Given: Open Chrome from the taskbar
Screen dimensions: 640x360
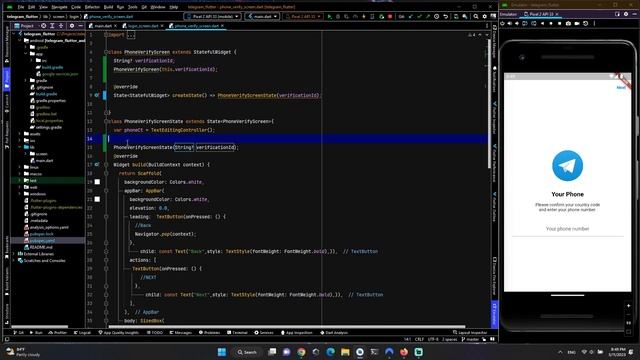Looking at the screenshot, I should [x=301, y=352].
